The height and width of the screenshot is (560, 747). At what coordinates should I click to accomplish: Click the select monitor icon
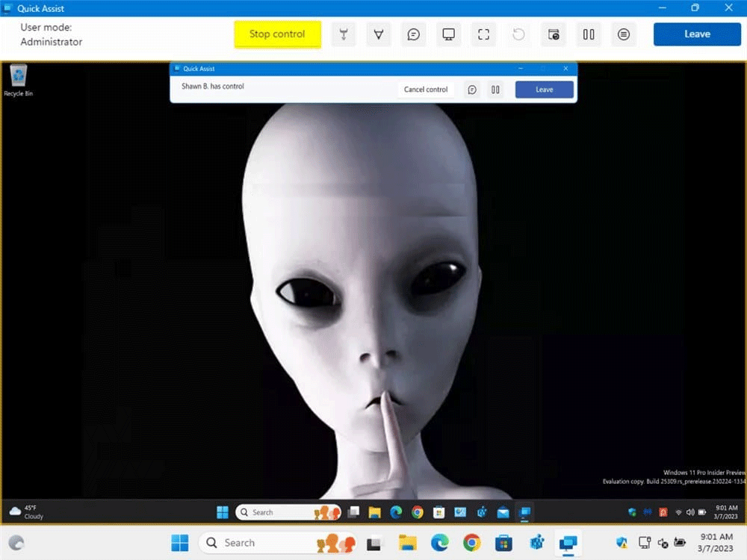click(448, 34)
